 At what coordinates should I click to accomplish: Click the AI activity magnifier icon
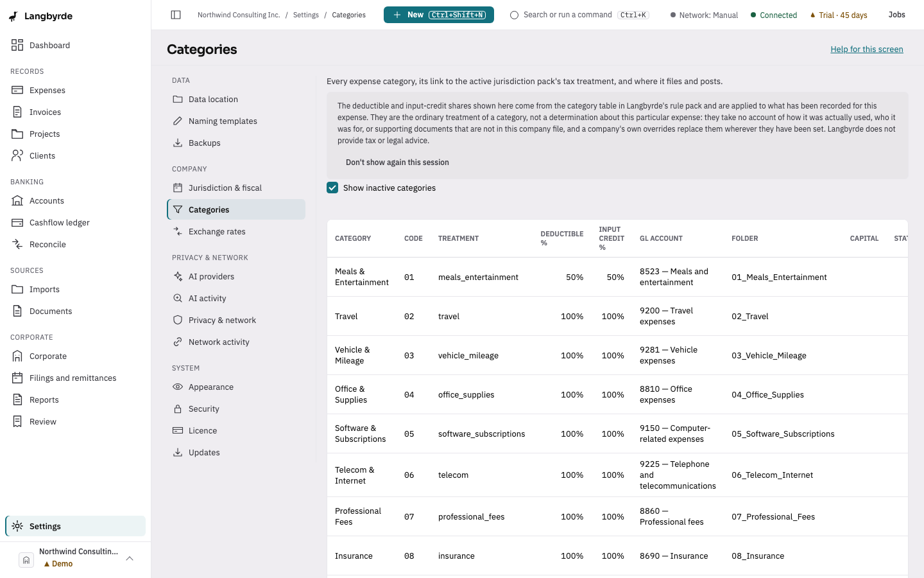tap(178, 298)
